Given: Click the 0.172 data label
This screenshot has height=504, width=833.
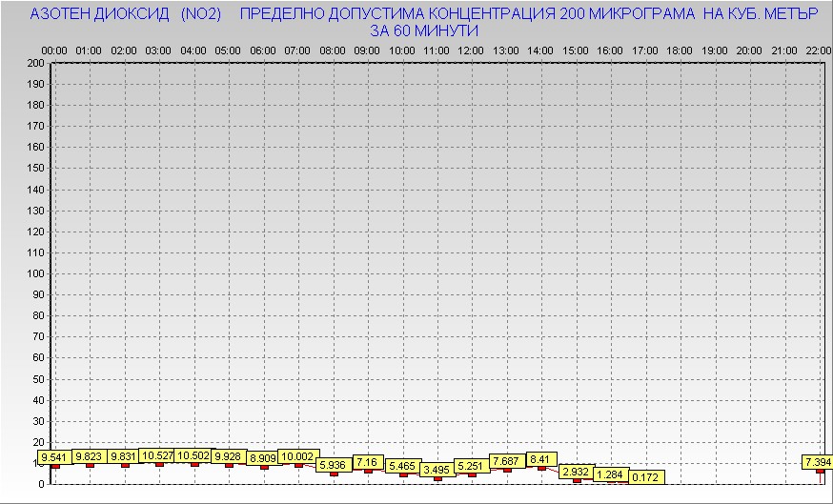Looking at the screenshot, I should (x=645, y=476).
